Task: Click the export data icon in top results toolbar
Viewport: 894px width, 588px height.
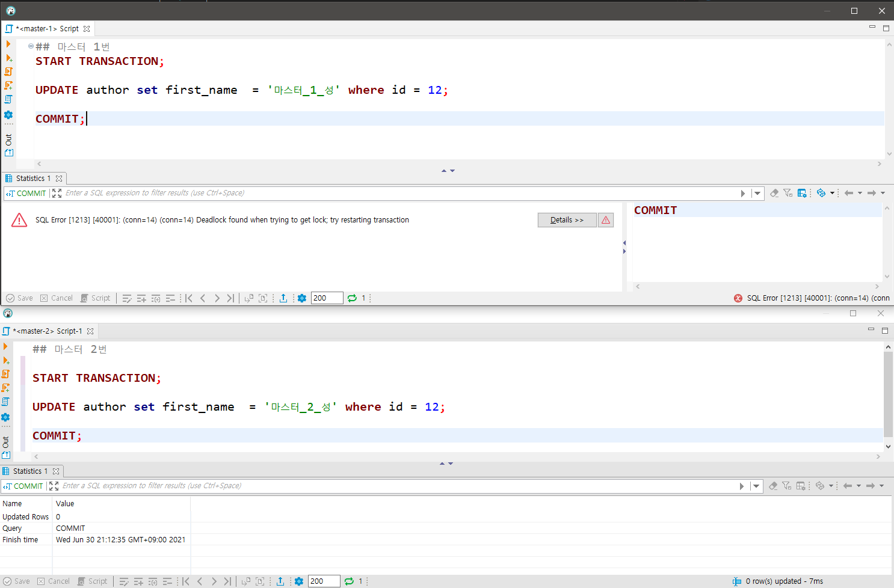Action: (283, 298)
